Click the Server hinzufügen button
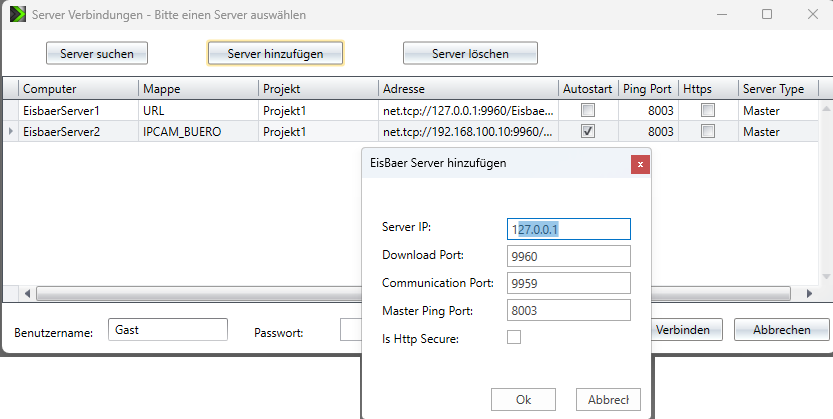 275,53
